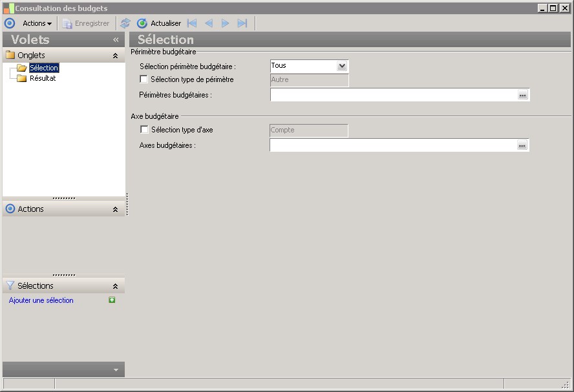The height and width of the screenshot is (392, 574).
Task: Minimize the Consultation des budgets window
Action: point(543,8)
